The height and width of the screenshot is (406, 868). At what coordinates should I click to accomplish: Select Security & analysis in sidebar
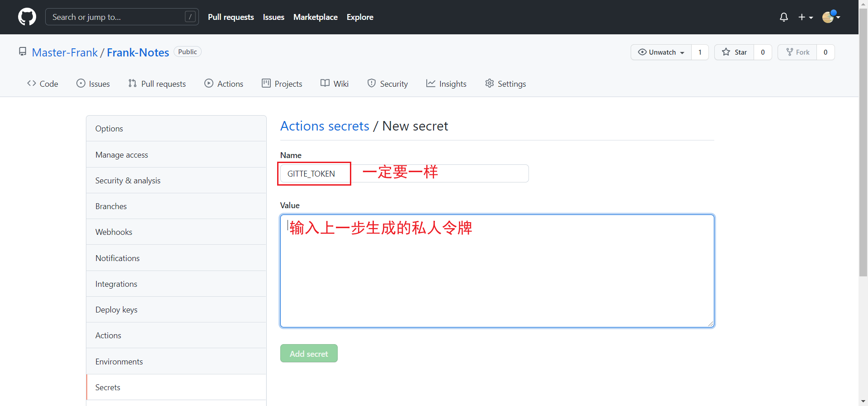tap(176, 180)
